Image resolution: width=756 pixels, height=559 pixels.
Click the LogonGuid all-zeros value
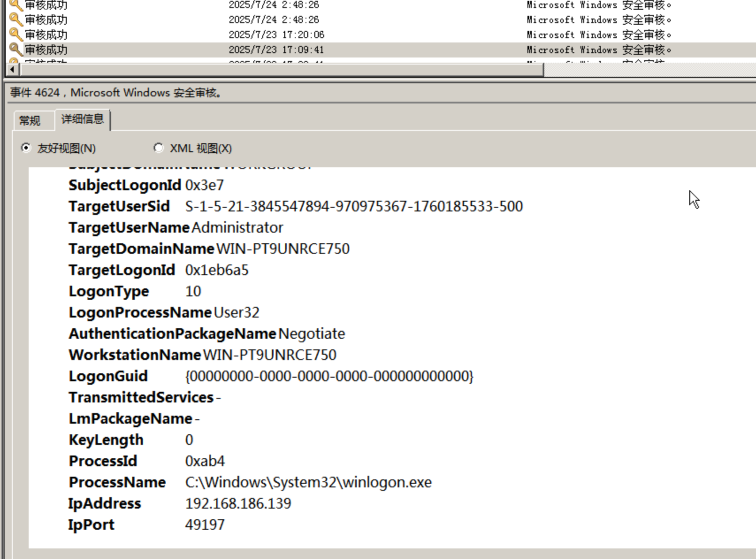point(329,376)
